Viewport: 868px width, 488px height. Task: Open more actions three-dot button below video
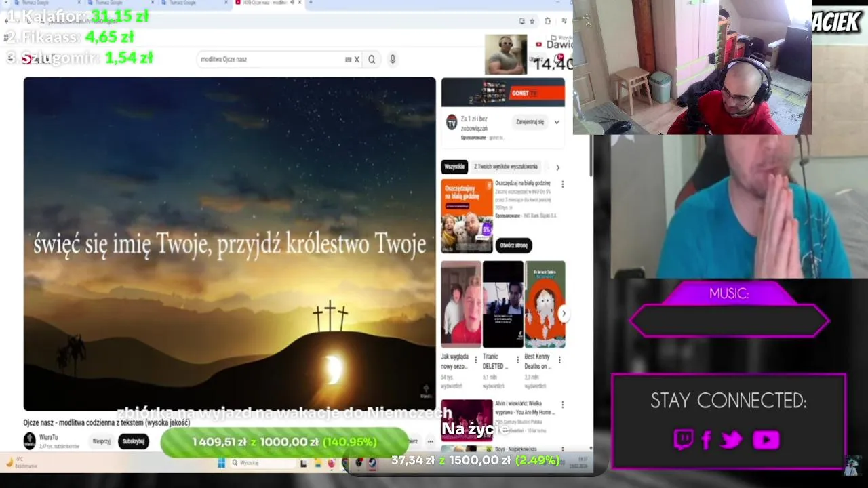point(430,441)
